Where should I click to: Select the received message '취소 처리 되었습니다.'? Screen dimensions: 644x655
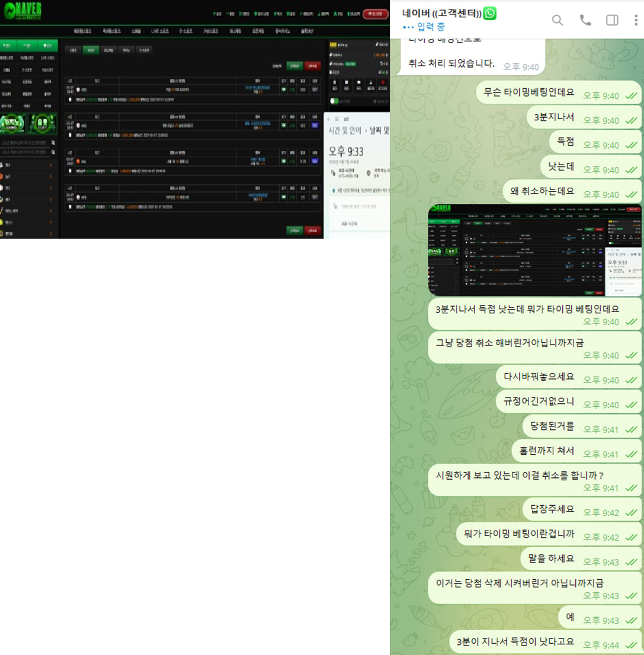pos(451,63)
